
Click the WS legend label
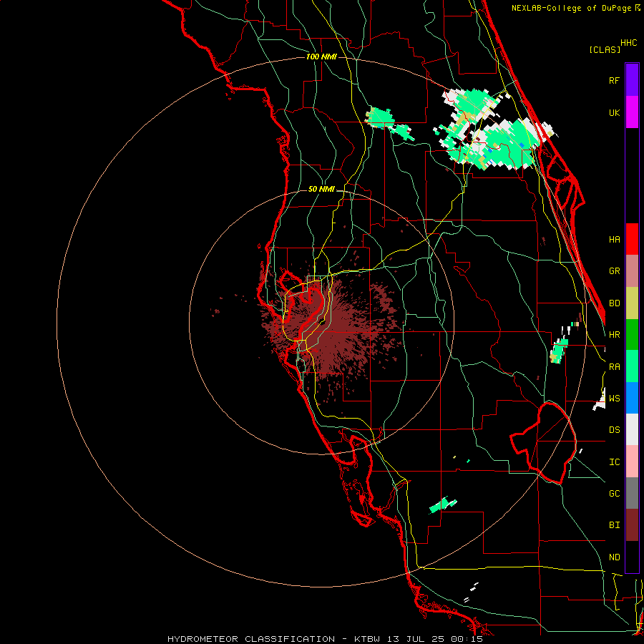click(614, 399)
